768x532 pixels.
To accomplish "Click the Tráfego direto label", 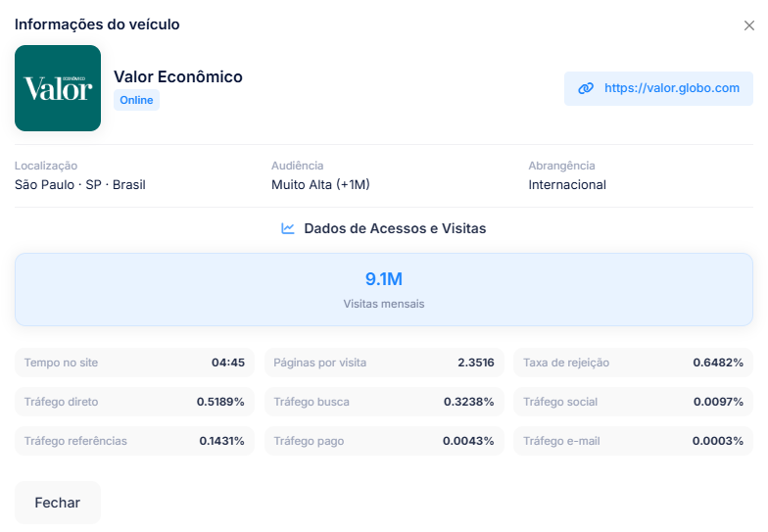I will click(x=61, y=402).
